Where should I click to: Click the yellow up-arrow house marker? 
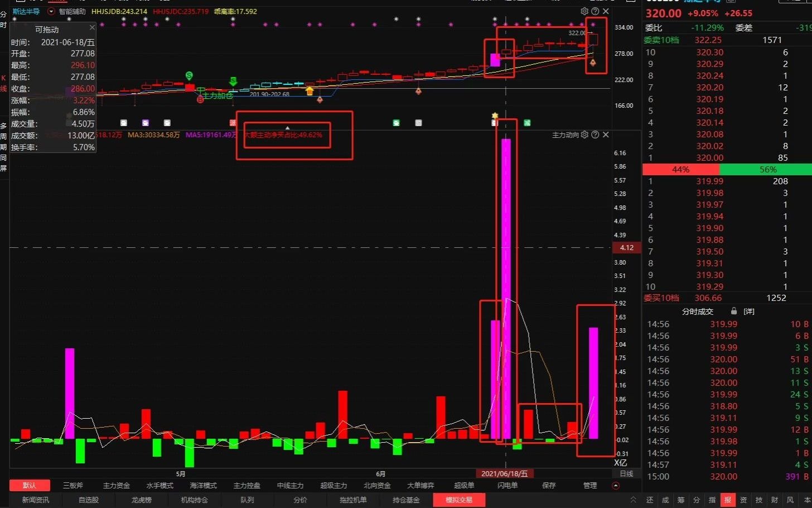(x=310, y=90)
